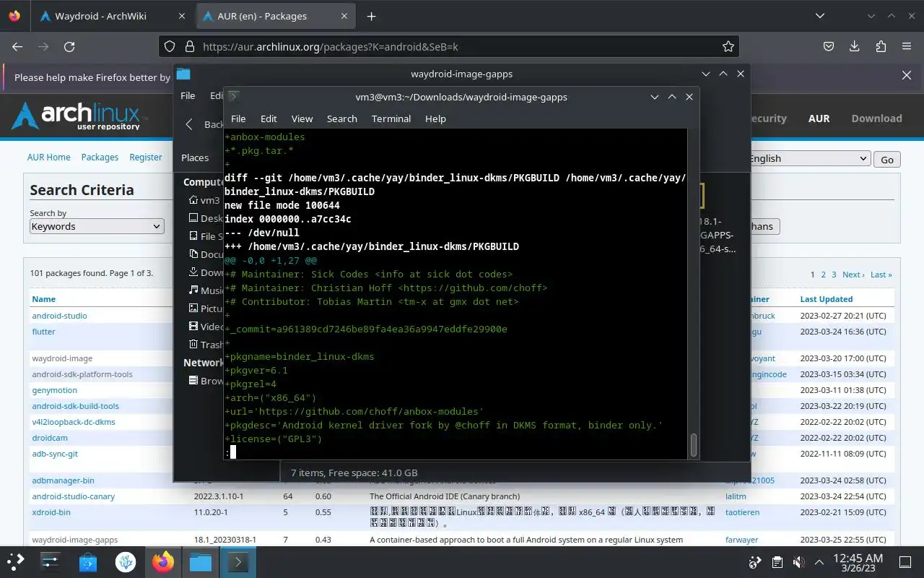The width and height of the screenshot is (924, 578).
Task: Click the terminal vertical scrollbar
Action: click(x=694, y=446)
